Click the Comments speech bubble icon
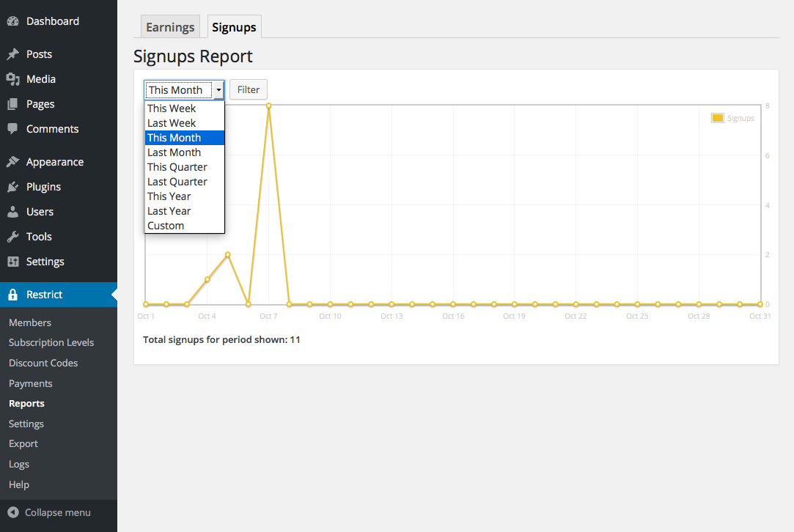 [x=12, y=129]
